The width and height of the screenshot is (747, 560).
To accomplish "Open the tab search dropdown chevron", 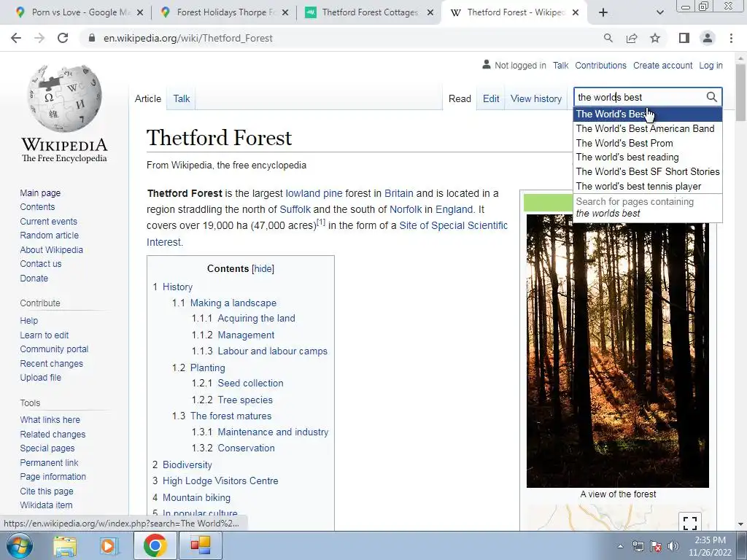I will pyautogui.click(x=659, y=12).
